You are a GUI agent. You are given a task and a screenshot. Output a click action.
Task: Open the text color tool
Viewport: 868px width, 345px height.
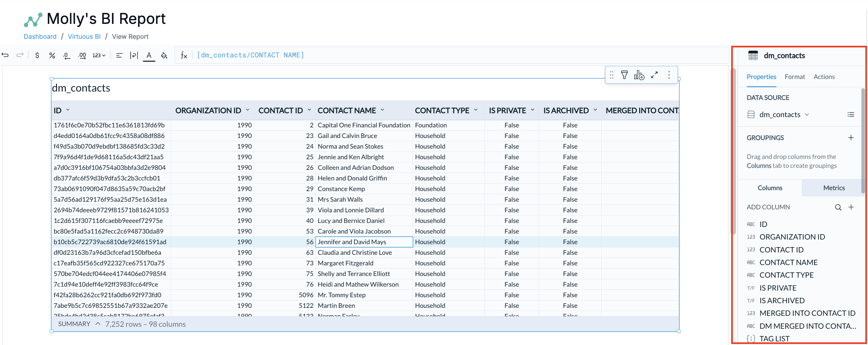pyautogui.click(x=149, y=55)
